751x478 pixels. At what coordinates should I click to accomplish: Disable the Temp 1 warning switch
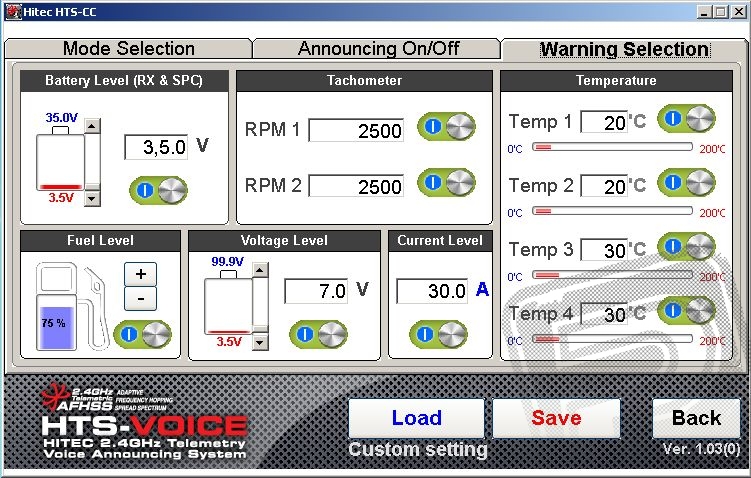[686, 119]
